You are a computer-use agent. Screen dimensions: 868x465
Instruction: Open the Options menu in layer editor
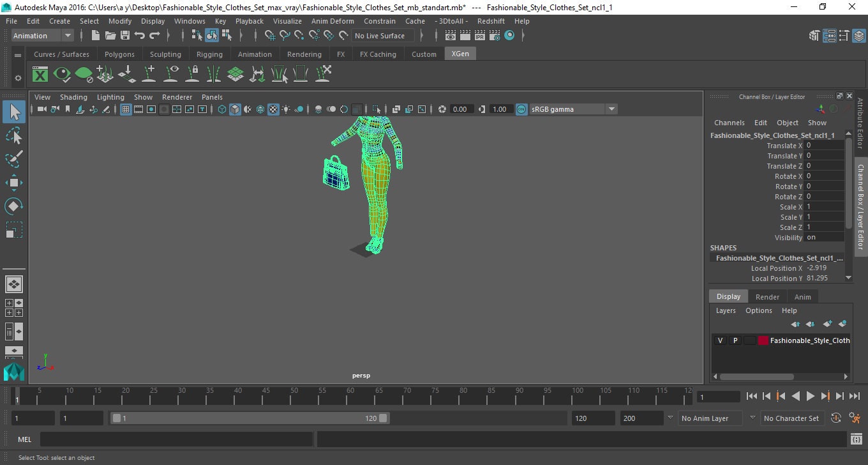click(759, 310)
